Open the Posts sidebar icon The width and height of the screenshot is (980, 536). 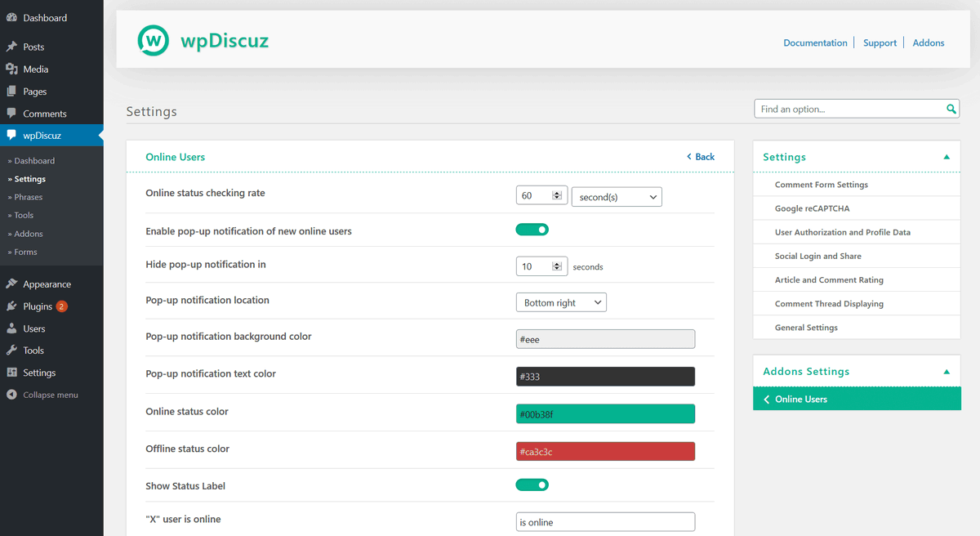click(12, 47)
